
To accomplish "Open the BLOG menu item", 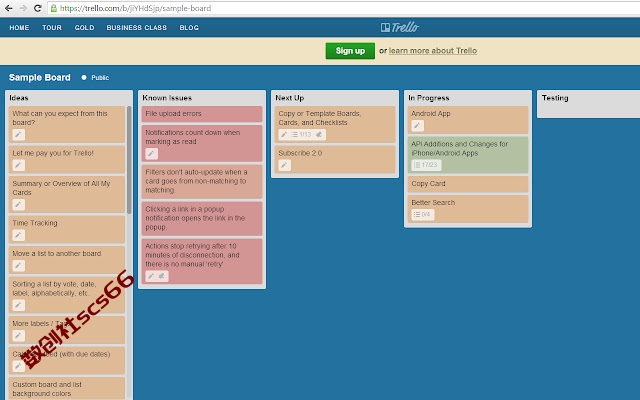I will pos(189,28).
